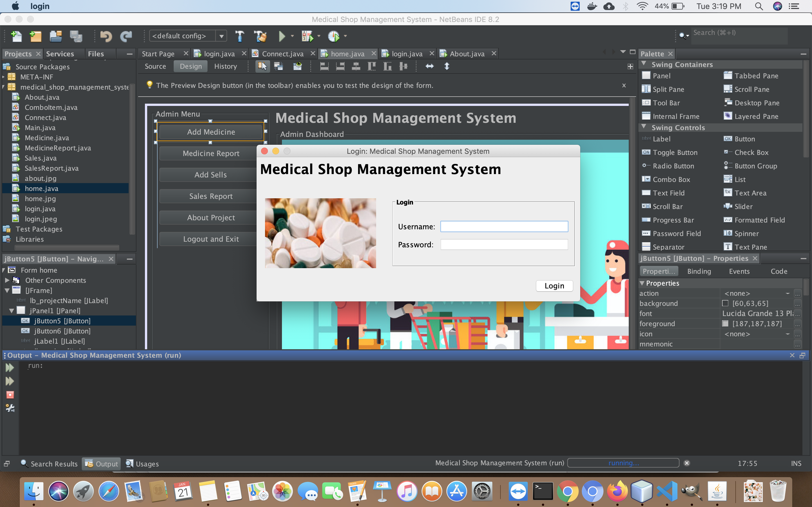Select the Username input field
The width and height of the screenshot is (812, 507).
click(504, 227)
